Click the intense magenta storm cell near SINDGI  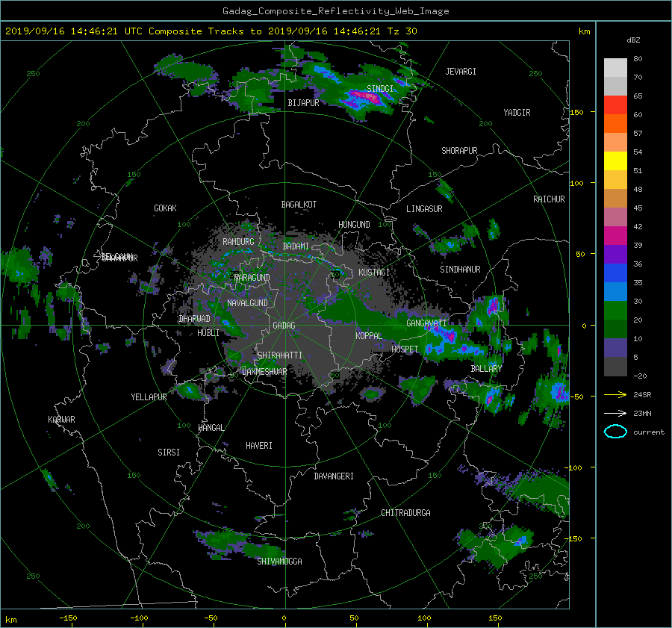tap(367, 97)
